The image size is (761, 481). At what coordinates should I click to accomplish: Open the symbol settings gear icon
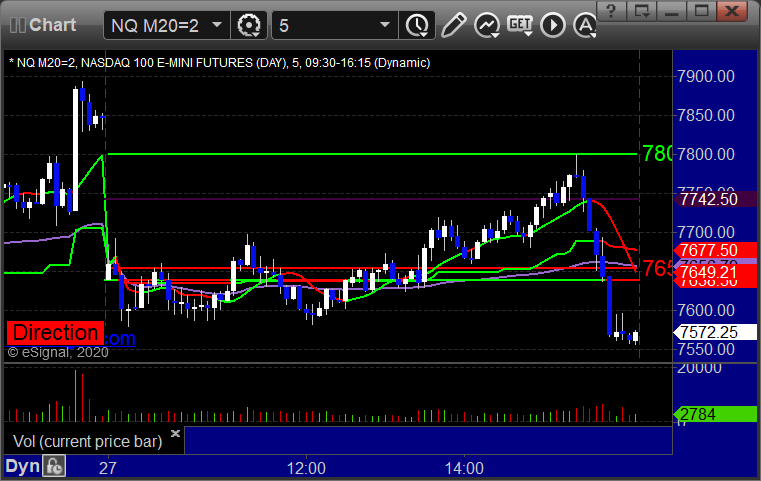tap(248, 25)
